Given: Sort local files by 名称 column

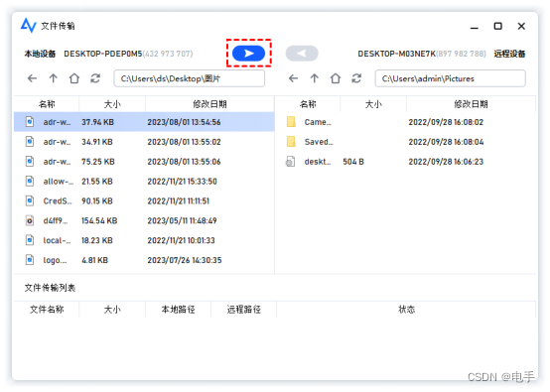Looking at the screenshot, I should coord(47,104).
